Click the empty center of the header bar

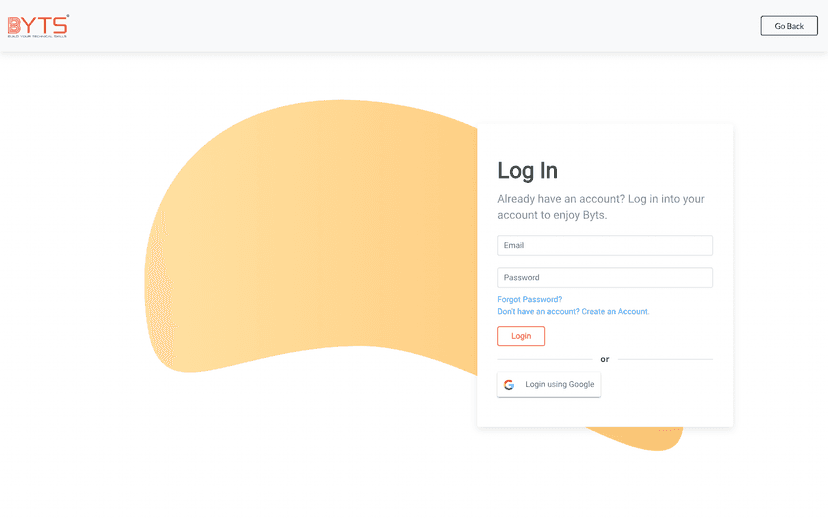click(400, 25)
